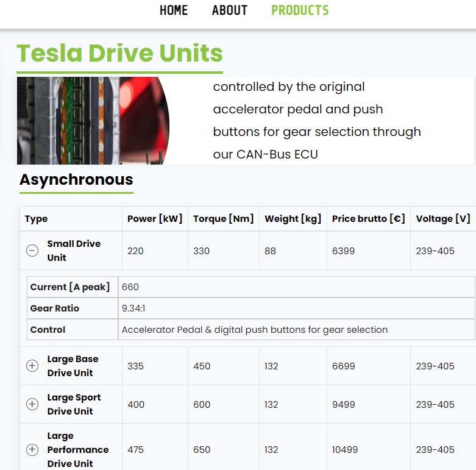Click the Small Drive Unit price 6399
476x470 pixels.
coord(343,251)
